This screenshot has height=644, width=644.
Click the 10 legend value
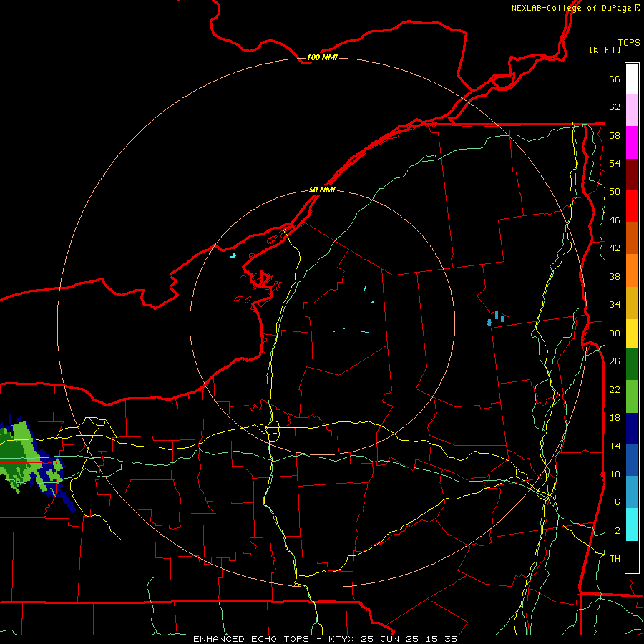tap(615, 474)
